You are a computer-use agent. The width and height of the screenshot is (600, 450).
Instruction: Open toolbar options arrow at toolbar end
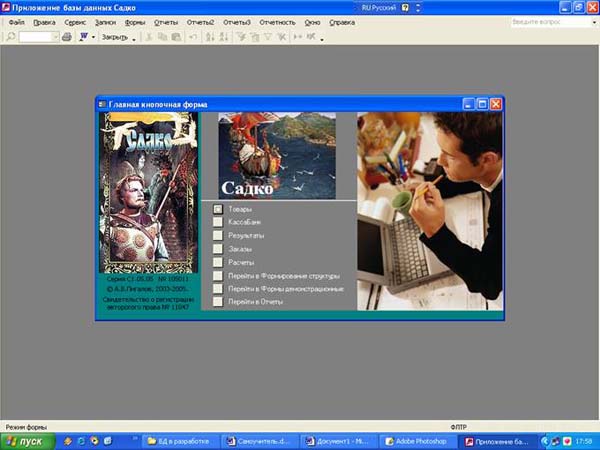[322, 38]
